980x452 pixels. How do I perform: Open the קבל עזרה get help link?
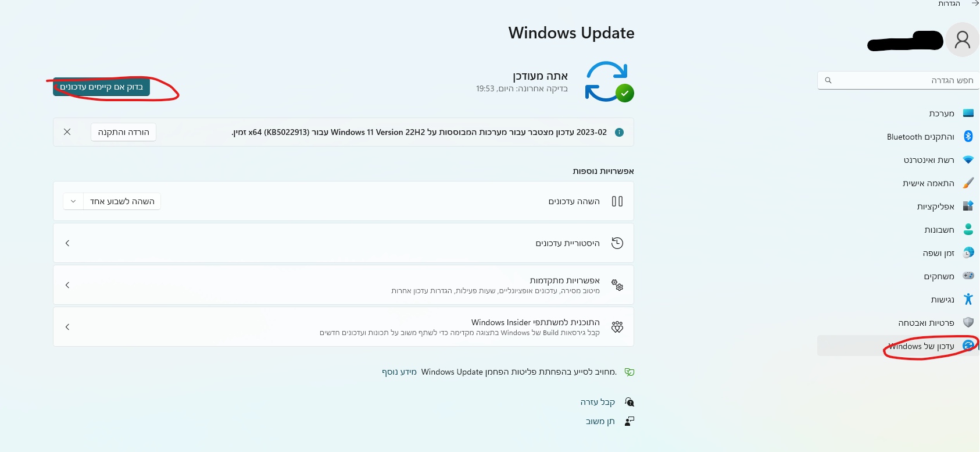[x=598, y=402]
